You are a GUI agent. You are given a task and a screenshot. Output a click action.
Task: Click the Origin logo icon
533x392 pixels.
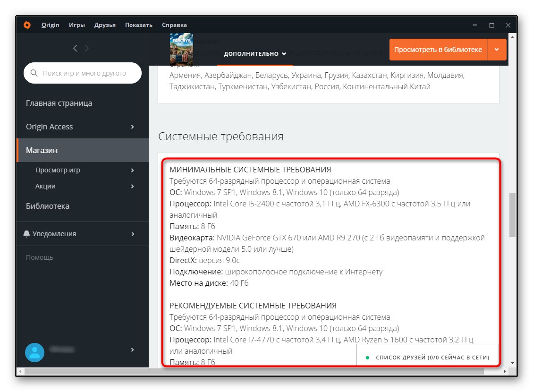tap(27, 25)
